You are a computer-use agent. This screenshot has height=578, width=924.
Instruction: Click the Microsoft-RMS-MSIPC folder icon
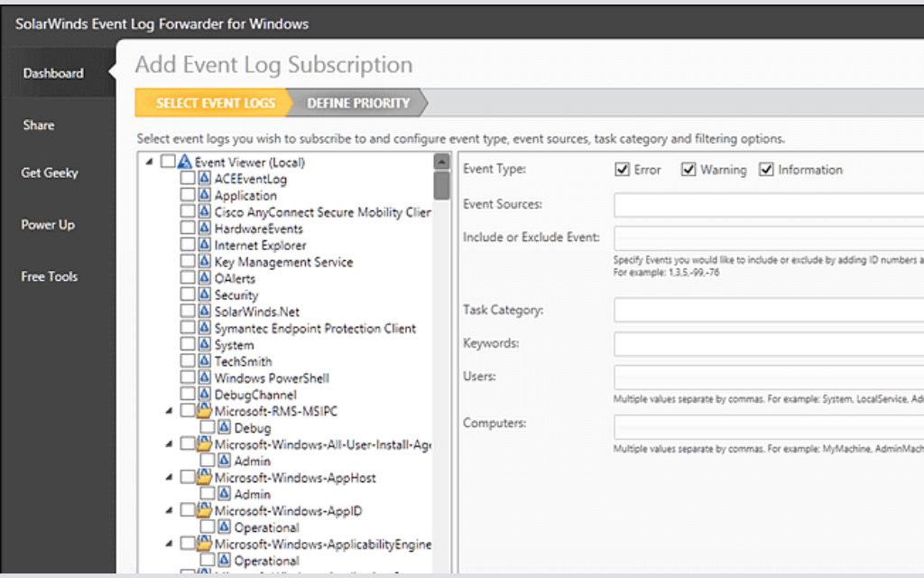(204, 412)
